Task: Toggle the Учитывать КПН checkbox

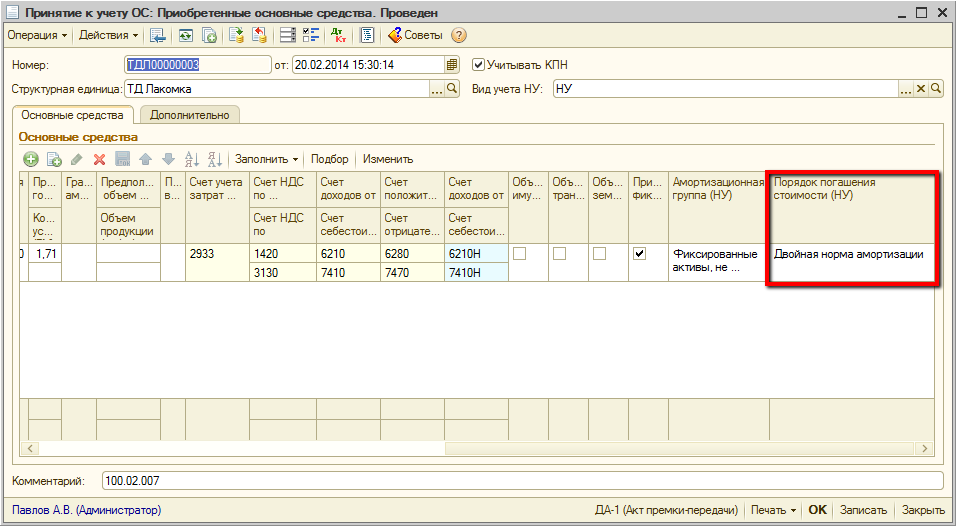Action: (478, 65)
